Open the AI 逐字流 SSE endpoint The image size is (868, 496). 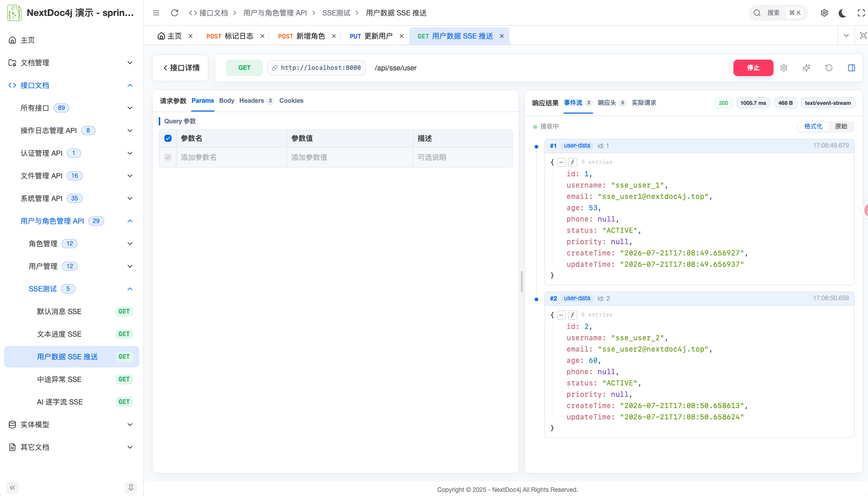pyautogui.click(x=71, y=402)
